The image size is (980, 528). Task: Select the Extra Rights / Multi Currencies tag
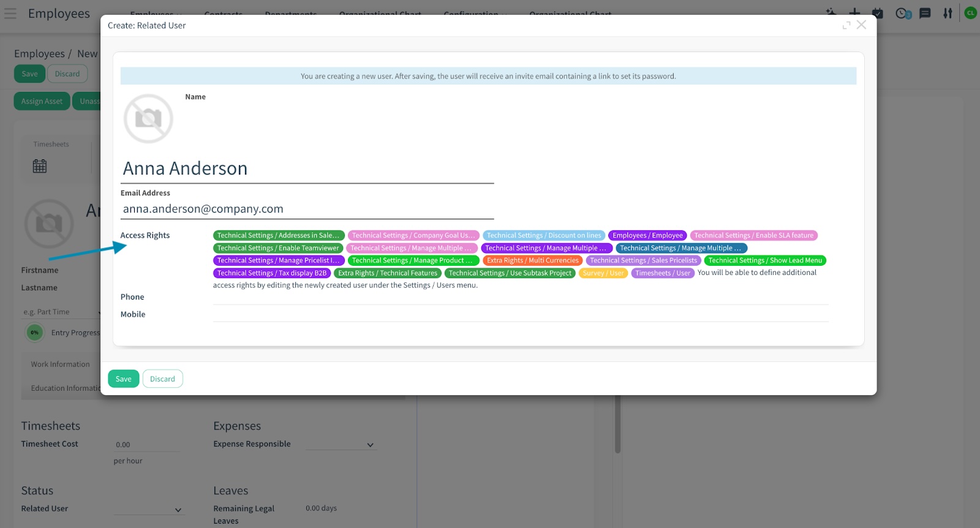532,260
